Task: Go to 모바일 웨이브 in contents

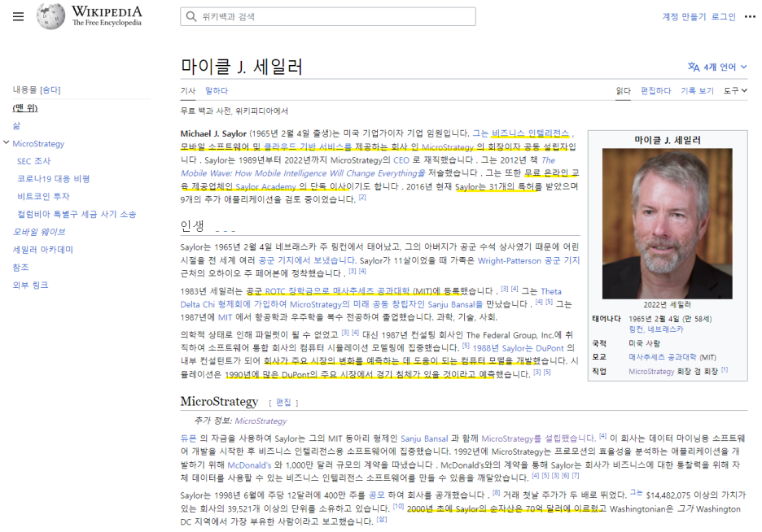Action: click(39, 232)
